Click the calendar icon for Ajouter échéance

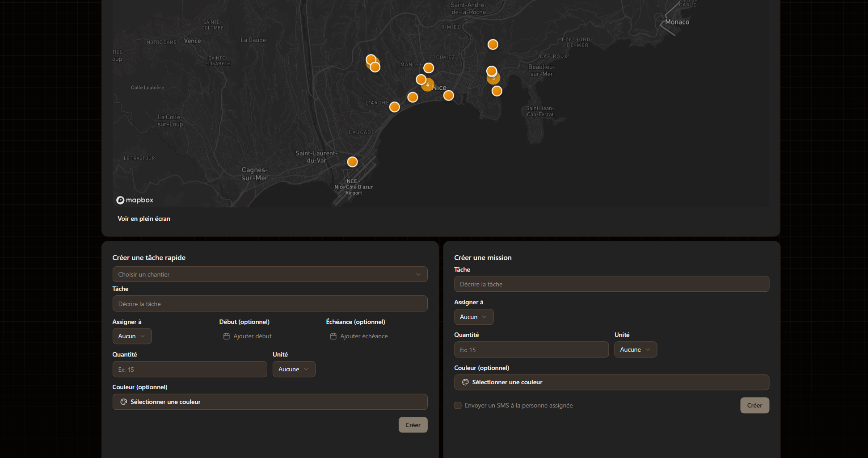click(x=333, y=336)
